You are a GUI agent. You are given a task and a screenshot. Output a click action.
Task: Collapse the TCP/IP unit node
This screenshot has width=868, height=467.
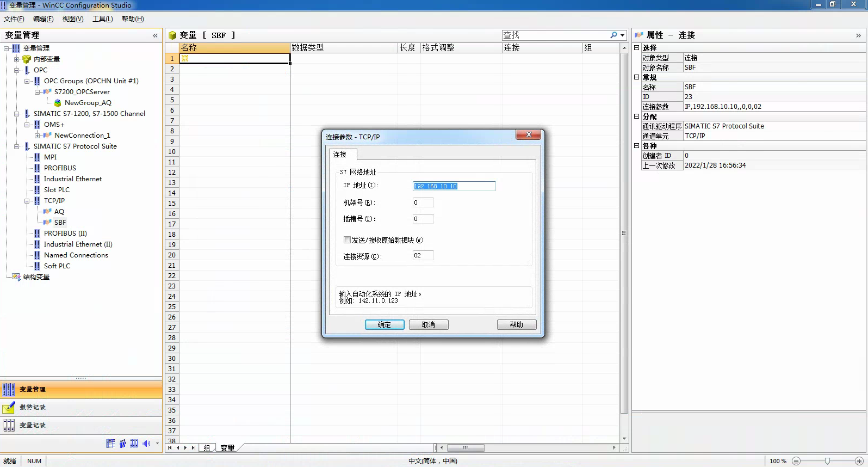[27, 200]
